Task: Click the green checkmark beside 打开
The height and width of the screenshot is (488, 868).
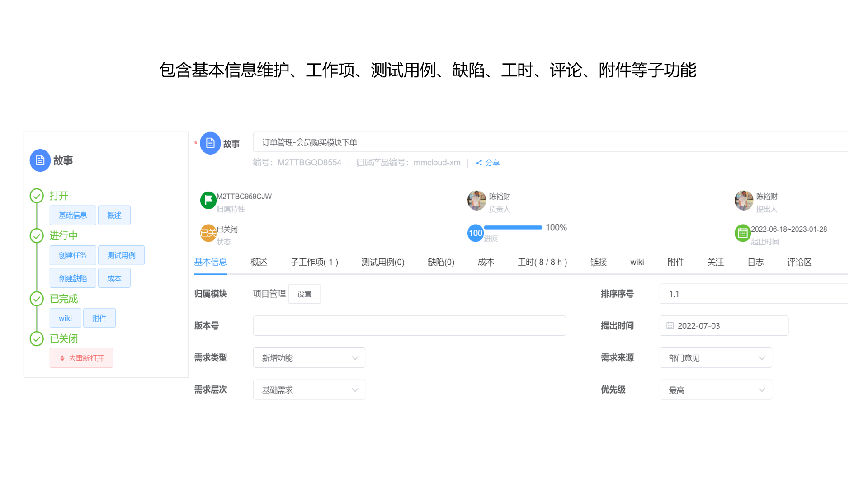Action: click(37, 195)
